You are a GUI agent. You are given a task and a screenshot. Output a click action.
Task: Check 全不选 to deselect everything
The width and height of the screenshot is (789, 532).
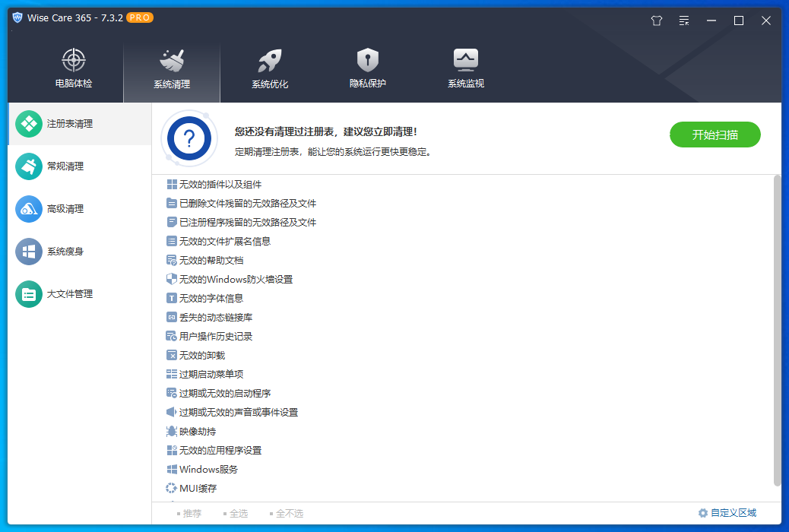tap(289, 513)
